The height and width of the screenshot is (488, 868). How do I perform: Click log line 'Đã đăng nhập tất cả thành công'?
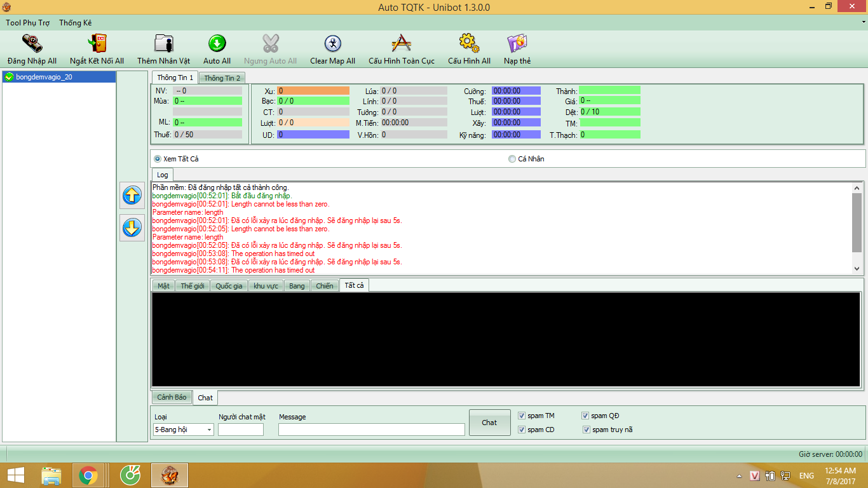220,187
